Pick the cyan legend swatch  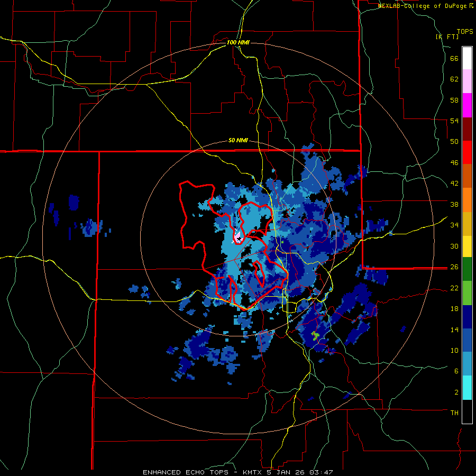tap(467, 388)
